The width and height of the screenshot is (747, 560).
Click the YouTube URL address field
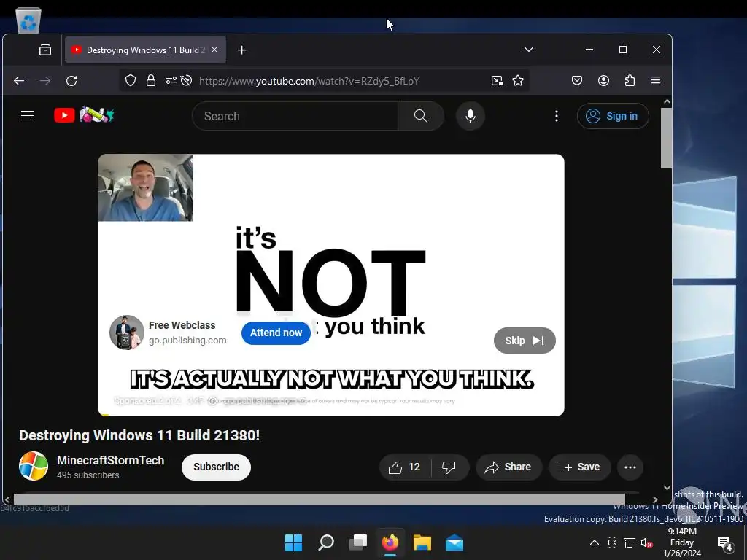(x=309, y=81)
